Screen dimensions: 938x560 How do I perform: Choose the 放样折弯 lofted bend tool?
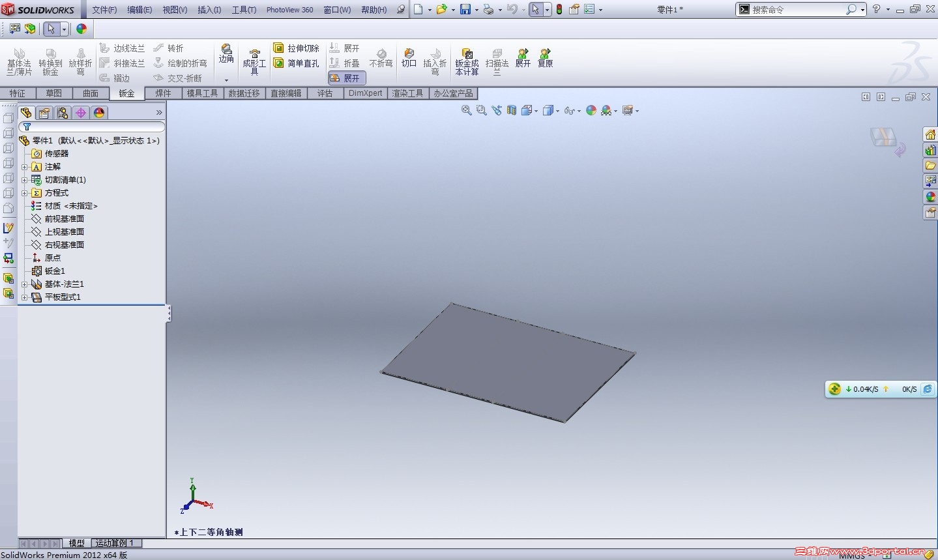click(x=80, y=61)
